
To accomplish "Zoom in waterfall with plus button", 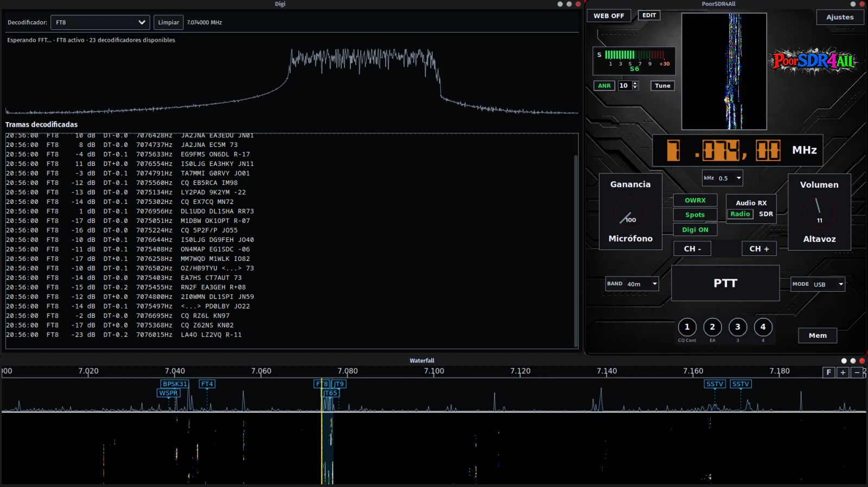I will click(x=843, y=372).
